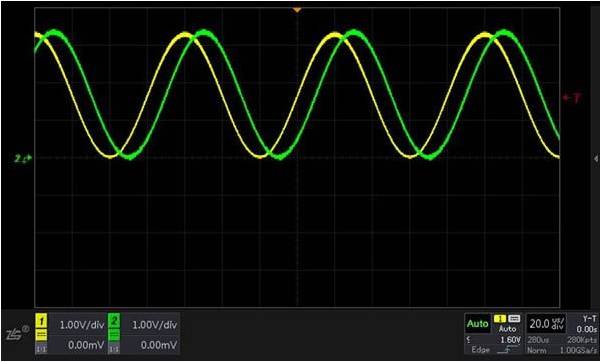Click channel 2 probe ratio 1:1 icon

[114, 348]
